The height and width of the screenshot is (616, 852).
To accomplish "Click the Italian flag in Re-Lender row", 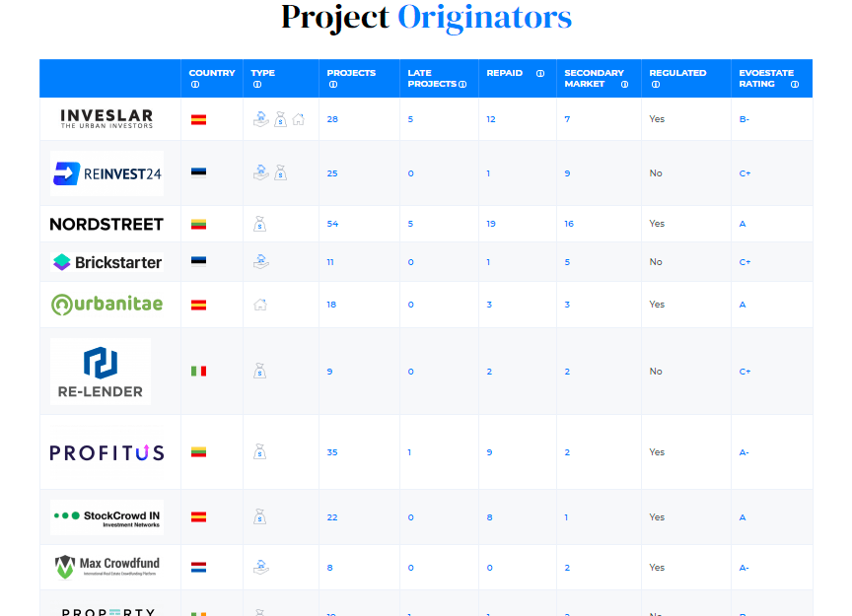I will pyautogui.click(x=198, y=371).
